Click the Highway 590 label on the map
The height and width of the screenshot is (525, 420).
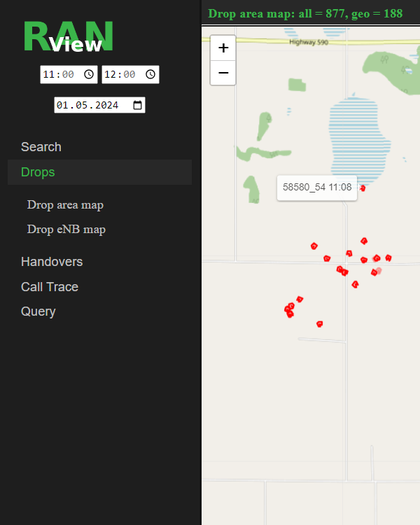tap(309, 43)
